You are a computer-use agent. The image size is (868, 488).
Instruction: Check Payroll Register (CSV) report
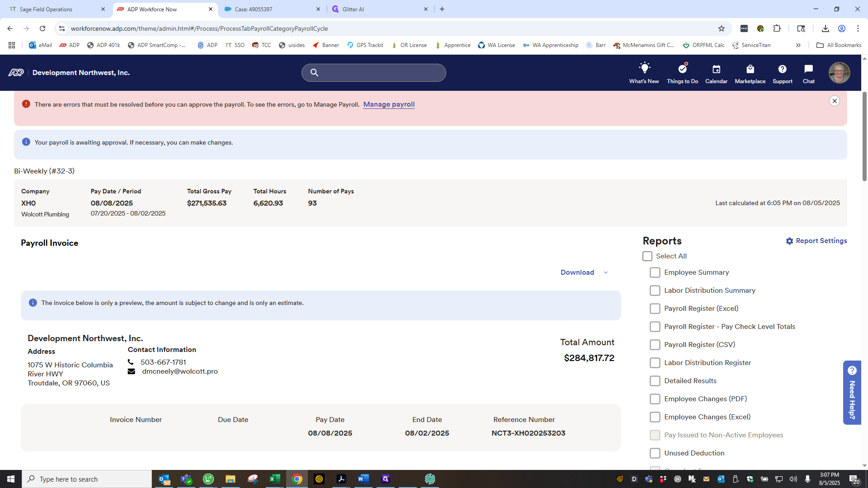pos(655,345)
